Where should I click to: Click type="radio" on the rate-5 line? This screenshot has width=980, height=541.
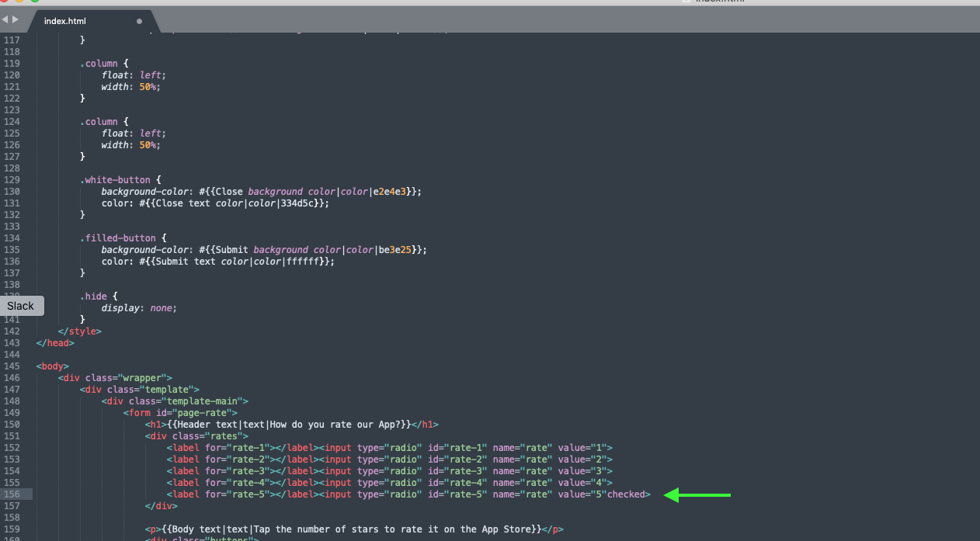click(x=389, y=494)
